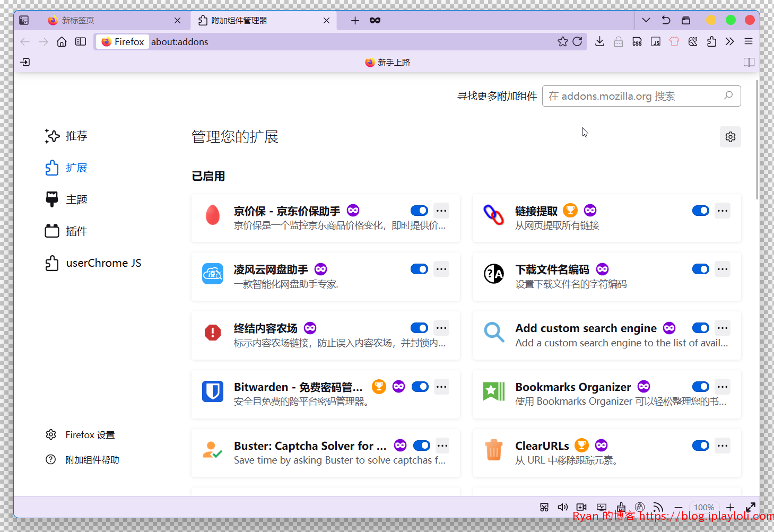Open the downloads panel icon
Viewport: 774px width, 532px height.
pos(600,42)
